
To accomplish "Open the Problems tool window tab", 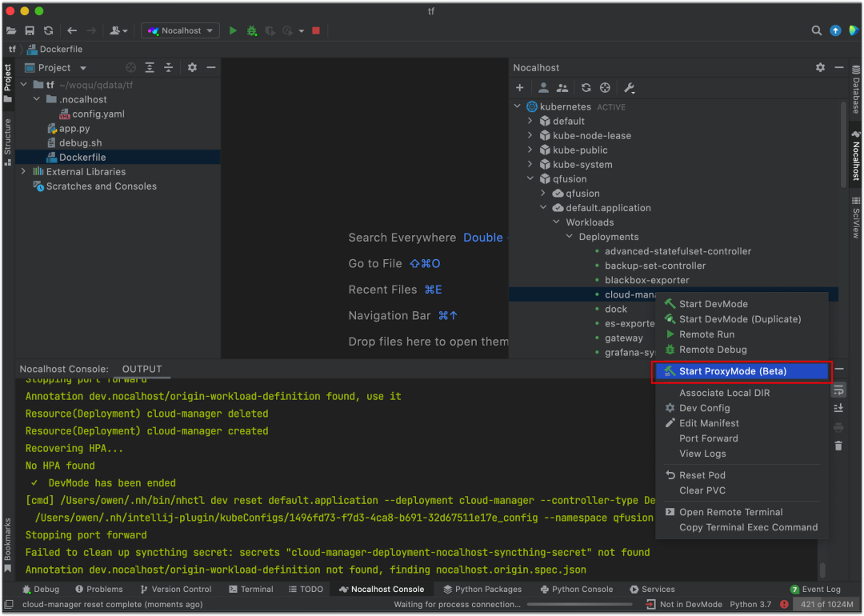I will pos(99,589).
